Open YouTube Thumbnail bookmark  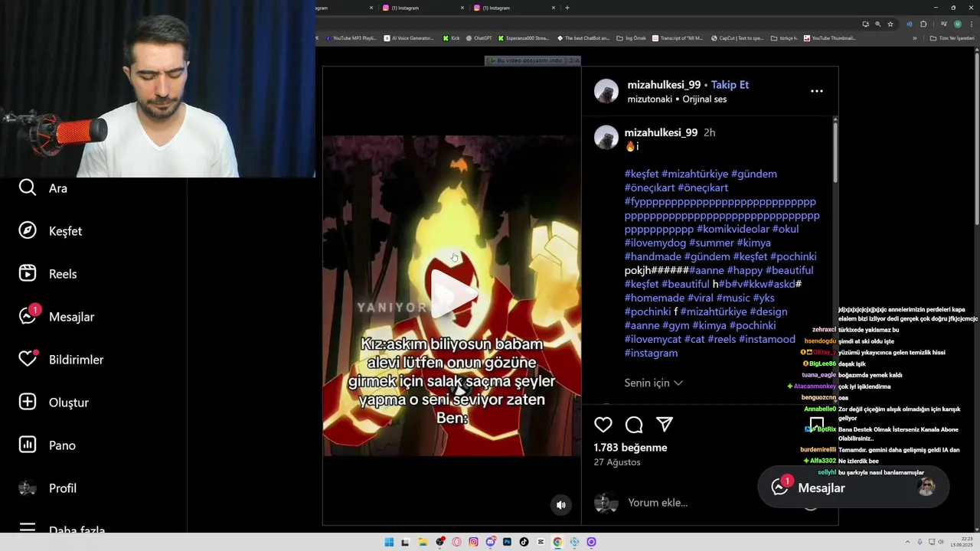[830, 38]
